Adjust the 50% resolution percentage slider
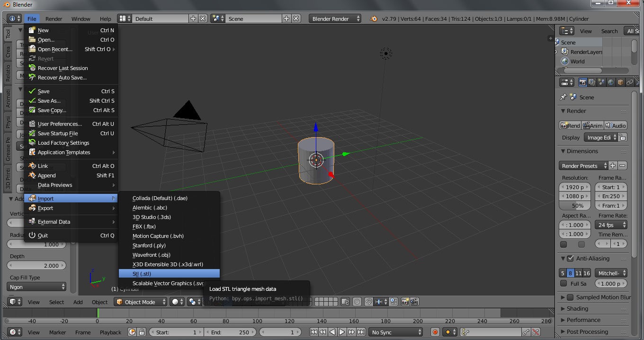Viewport: 644px width, 340px height. point(574,206)
